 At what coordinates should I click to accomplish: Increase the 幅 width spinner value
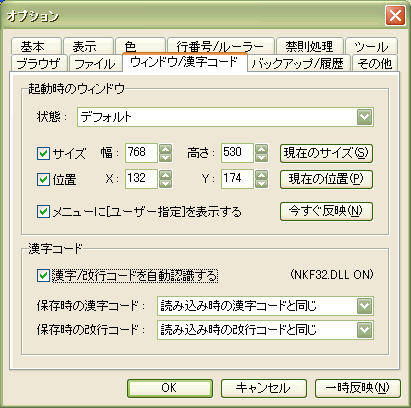(166, 149)
